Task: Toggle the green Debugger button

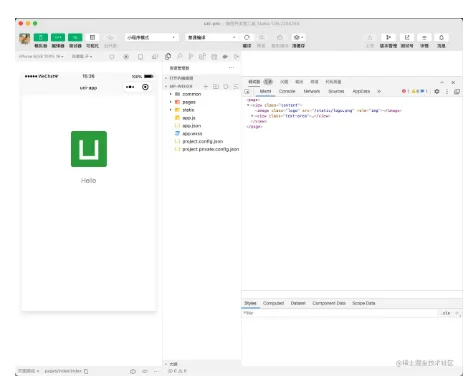Action: [75, 38]
